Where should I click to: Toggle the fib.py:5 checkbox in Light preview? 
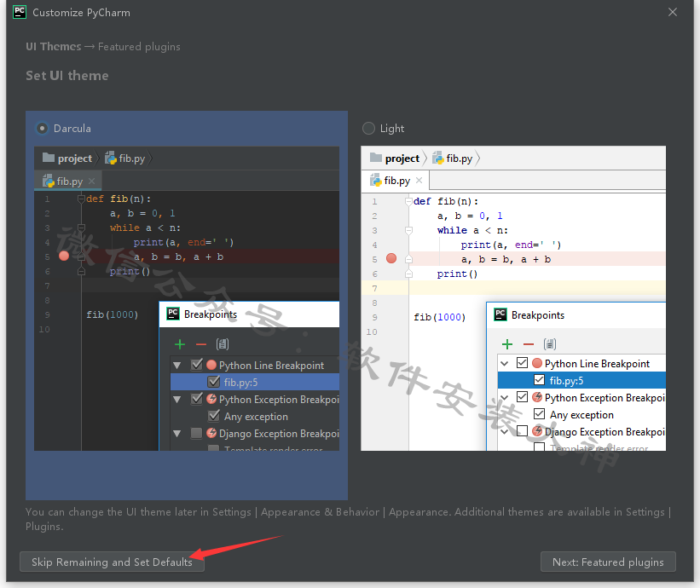pos(540,380)
